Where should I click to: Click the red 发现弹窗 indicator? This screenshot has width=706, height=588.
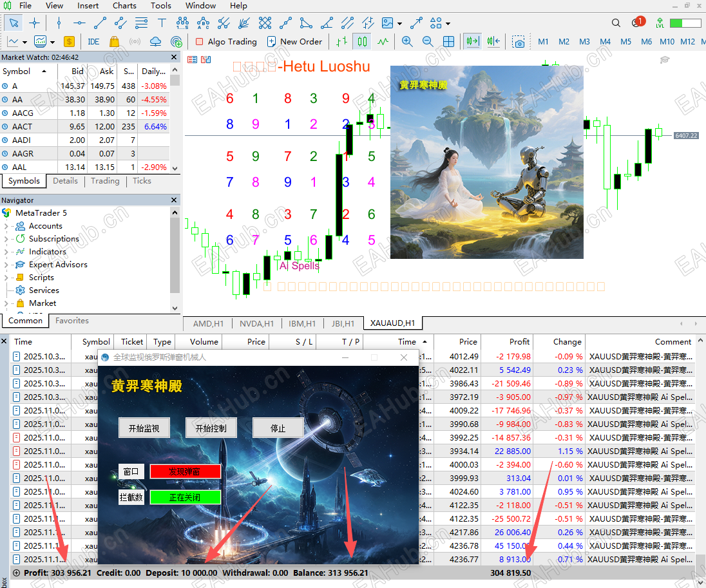185,471
